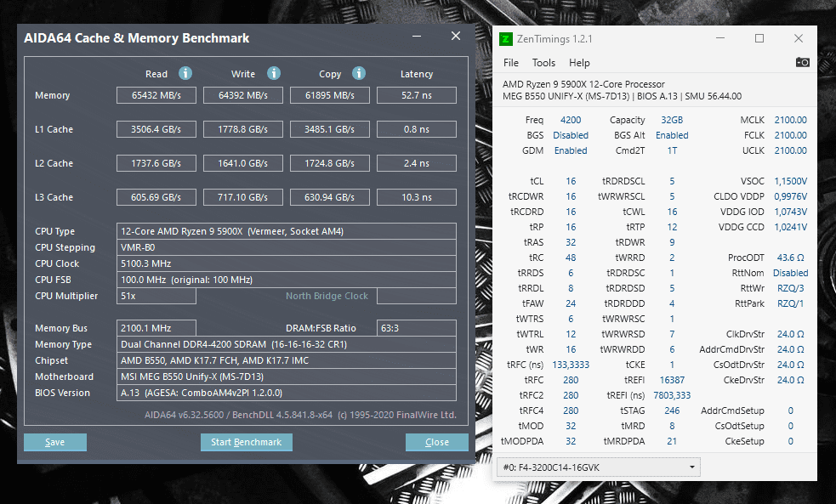836x504 pixels.
Task: Click the ProcODT value 43.6 Ω
Action: [x=791, y=258]
